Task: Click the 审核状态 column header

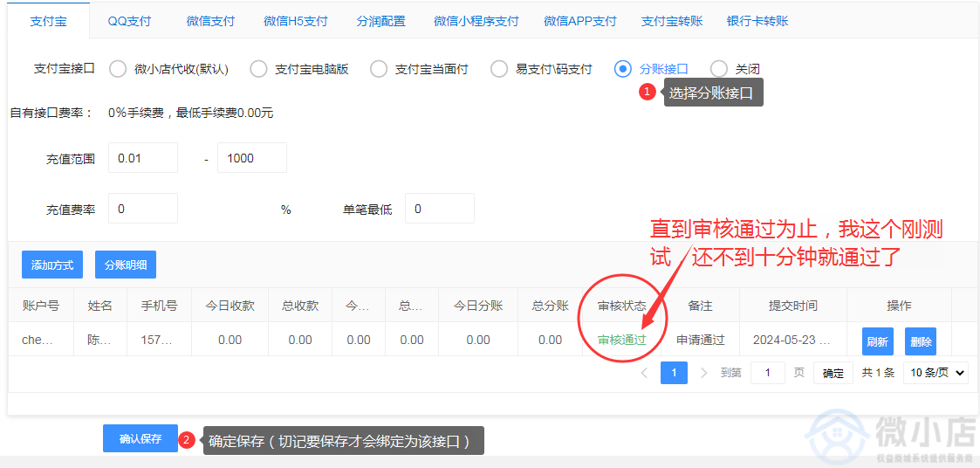Action: [x=622, y=306]
